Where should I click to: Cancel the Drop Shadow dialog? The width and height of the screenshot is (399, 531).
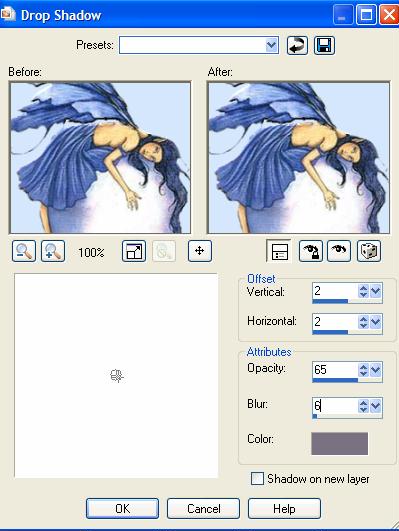204,508
